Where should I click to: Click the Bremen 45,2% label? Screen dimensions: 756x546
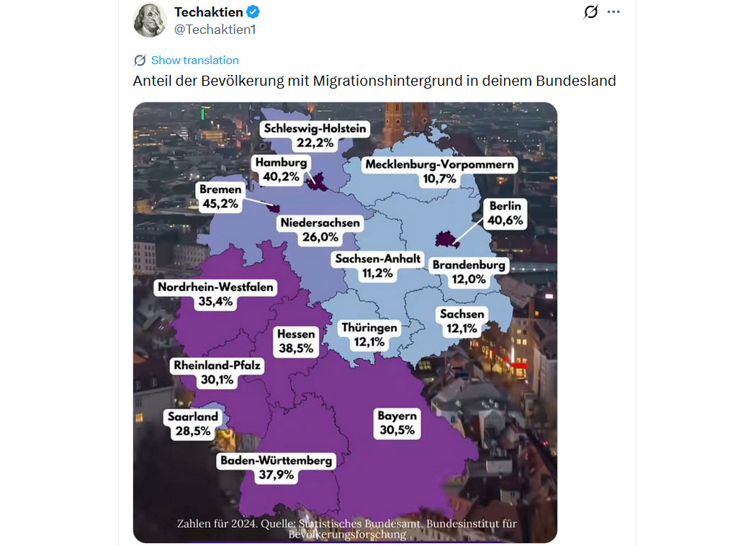[x=220, y=196]
